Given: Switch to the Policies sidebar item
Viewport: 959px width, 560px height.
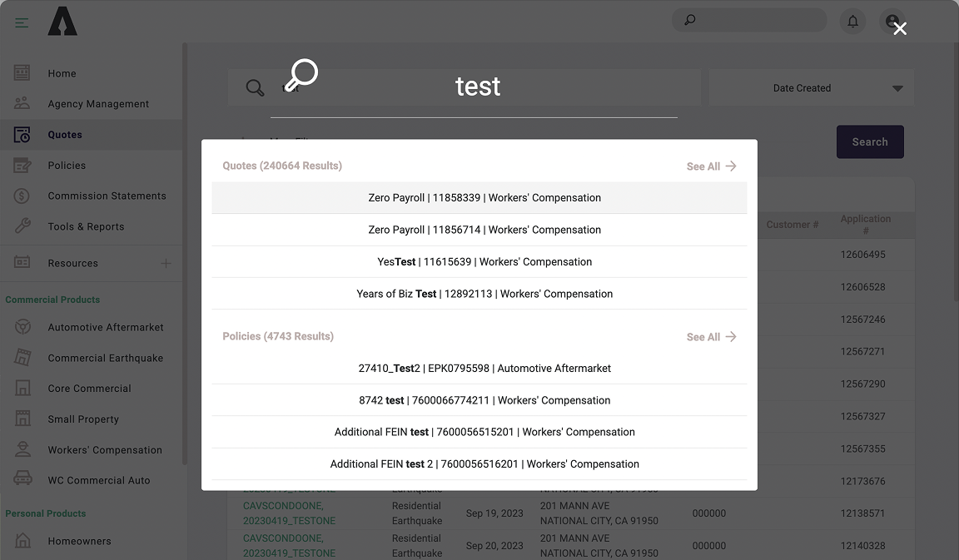Looking at the screenshot, I should (x=67, y=165).
